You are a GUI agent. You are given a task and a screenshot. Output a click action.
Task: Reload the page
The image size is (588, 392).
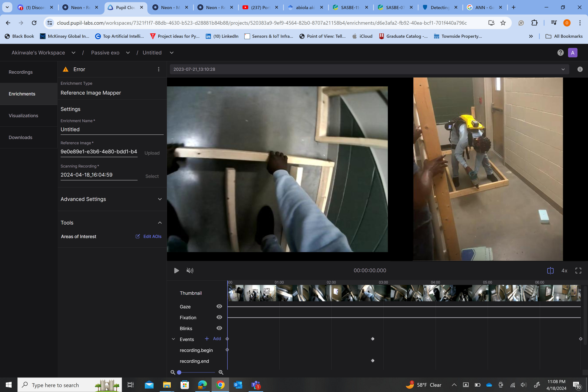[x=34, y=23]
